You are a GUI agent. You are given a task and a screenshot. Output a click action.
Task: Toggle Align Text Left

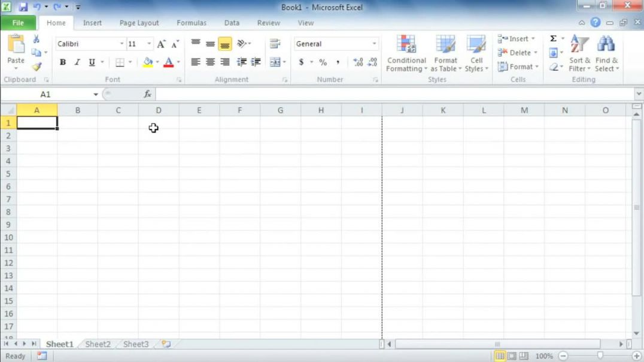tap(196, 62)
